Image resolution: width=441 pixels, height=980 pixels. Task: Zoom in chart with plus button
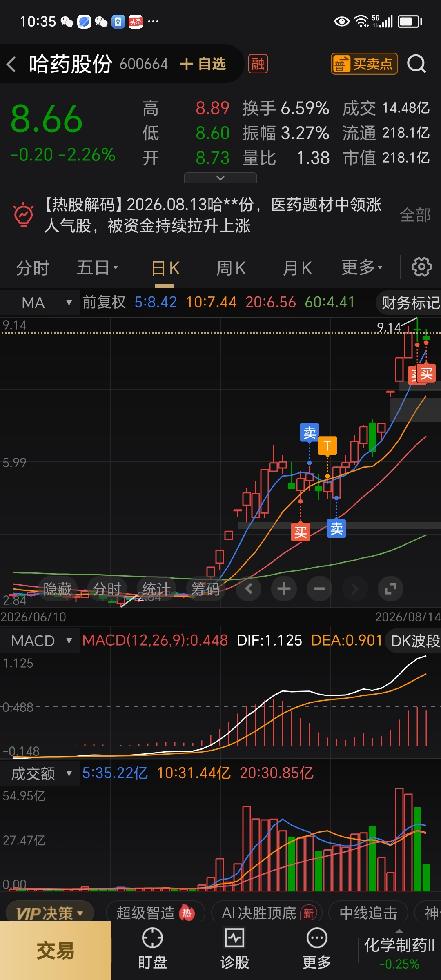click(284, 588)
